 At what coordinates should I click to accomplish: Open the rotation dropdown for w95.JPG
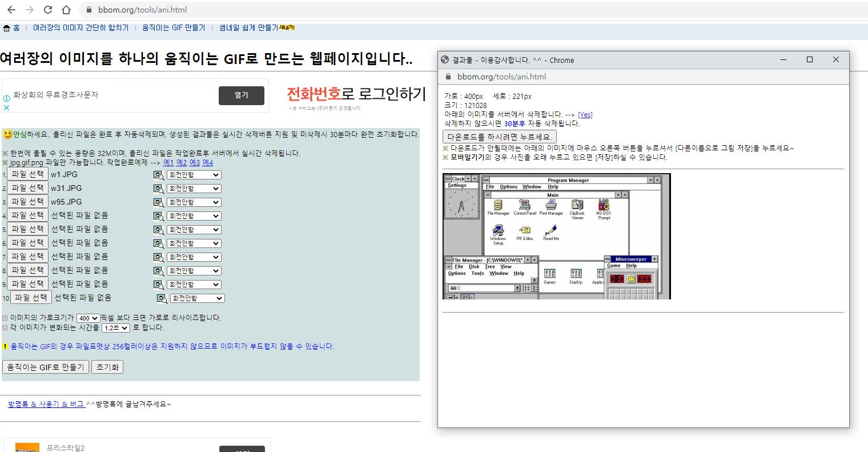[194, 202]
